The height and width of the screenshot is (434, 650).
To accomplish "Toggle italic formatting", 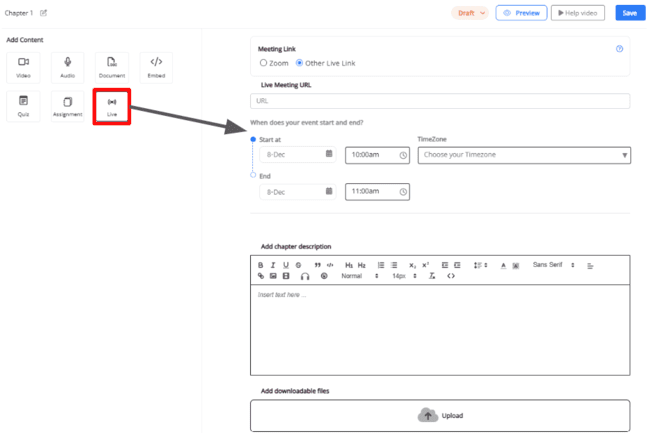I will pyautogui.click(x=273, y=265).
